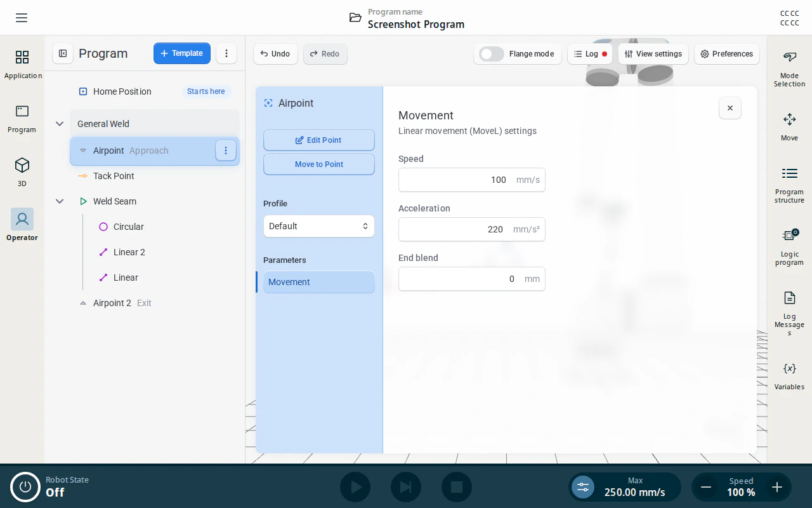Select Airpoint 2 Exit row
Viewport: 812px width, 508px height.
tap(155, 303)
